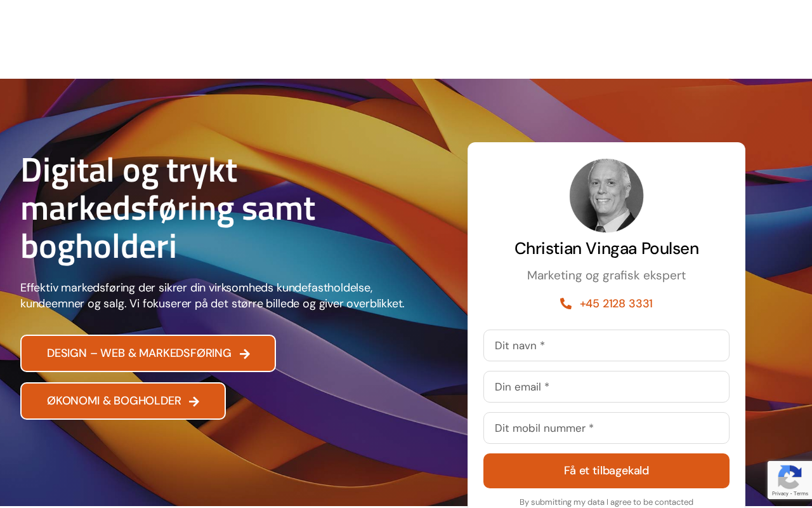Viewport: 812px width, 508px height.
Task: Click the By submitting my data disclaimer
Action: point(606,502)
